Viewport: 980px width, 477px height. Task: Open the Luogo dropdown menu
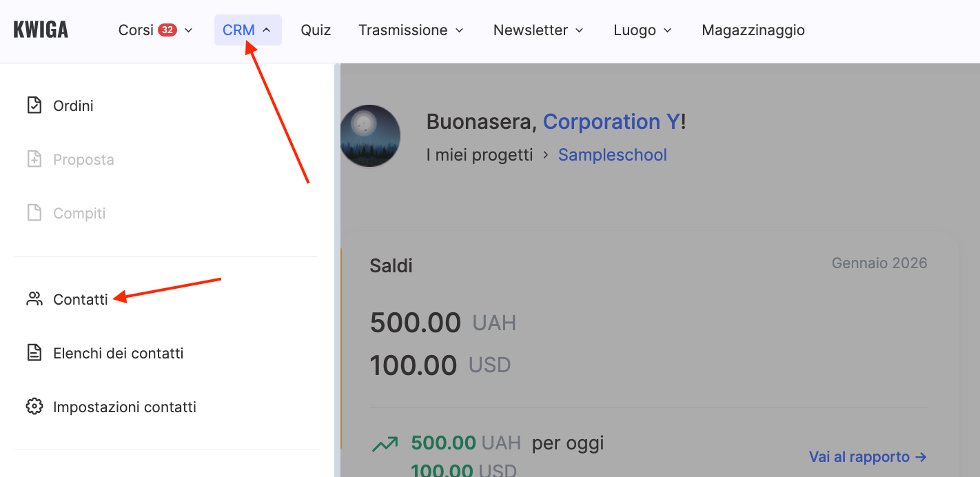point(642,30)
